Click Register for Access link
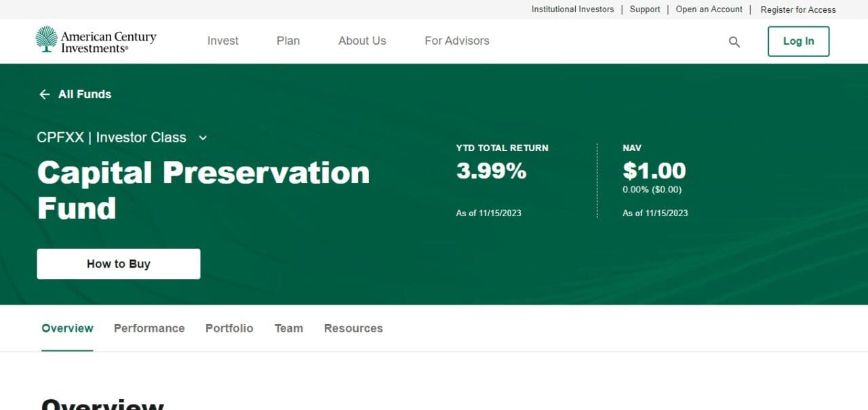Viewport: 868px width, 410px height. tap(798, 9)
